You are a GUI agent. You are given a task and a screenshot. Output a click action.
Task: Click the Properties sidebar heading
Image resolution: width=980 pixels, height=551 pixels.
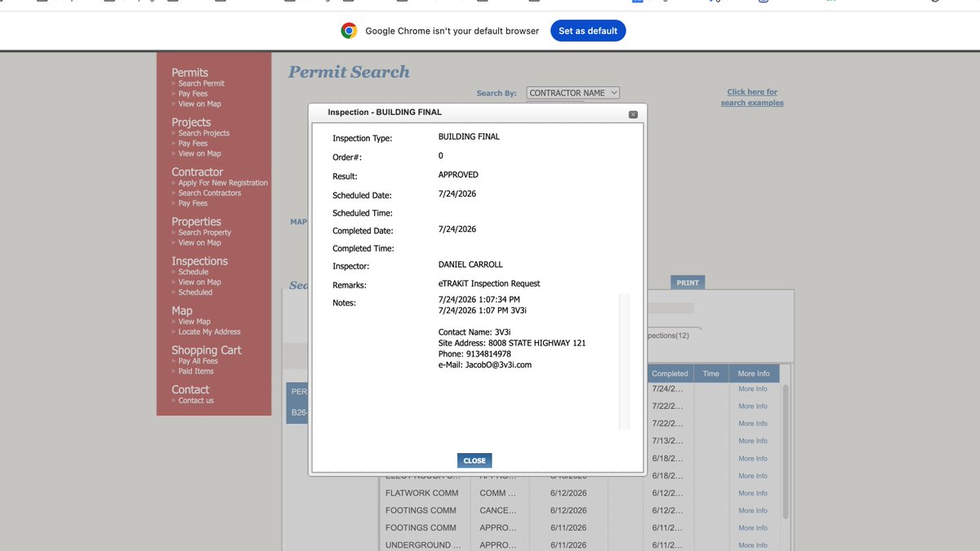pyautogui.click(x=196, y=222)
